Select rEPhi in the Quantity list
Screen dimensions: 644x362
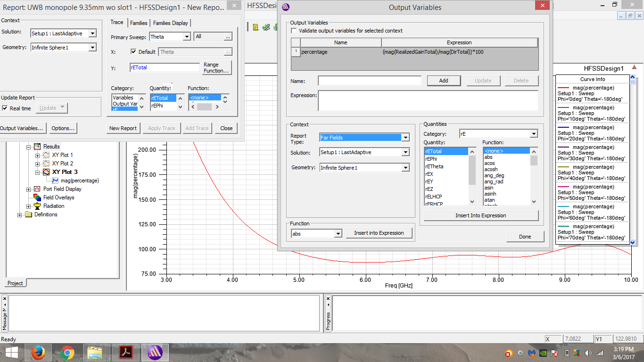pos(446,159)
